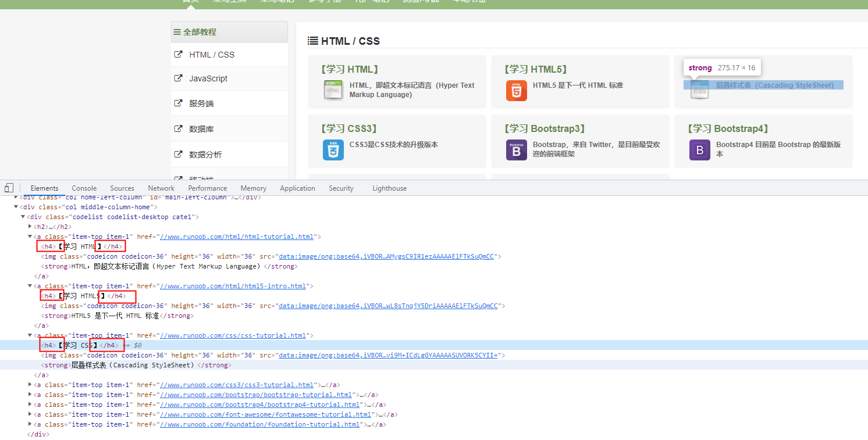Image resolution: width=868 pixels, height=440 pixels.
Task: Toggle the device toolbar icon in DevTools
Action: pos(9,188)
